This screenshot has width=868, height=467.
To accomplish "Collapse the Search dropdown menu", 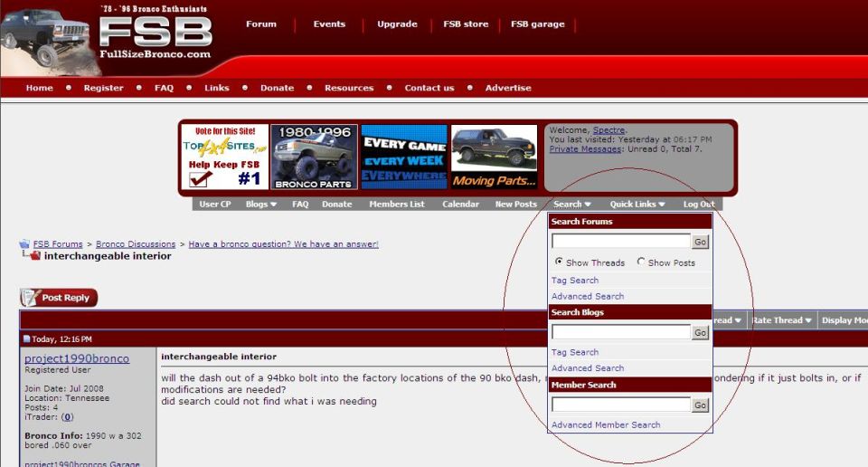I will [571, 204].
